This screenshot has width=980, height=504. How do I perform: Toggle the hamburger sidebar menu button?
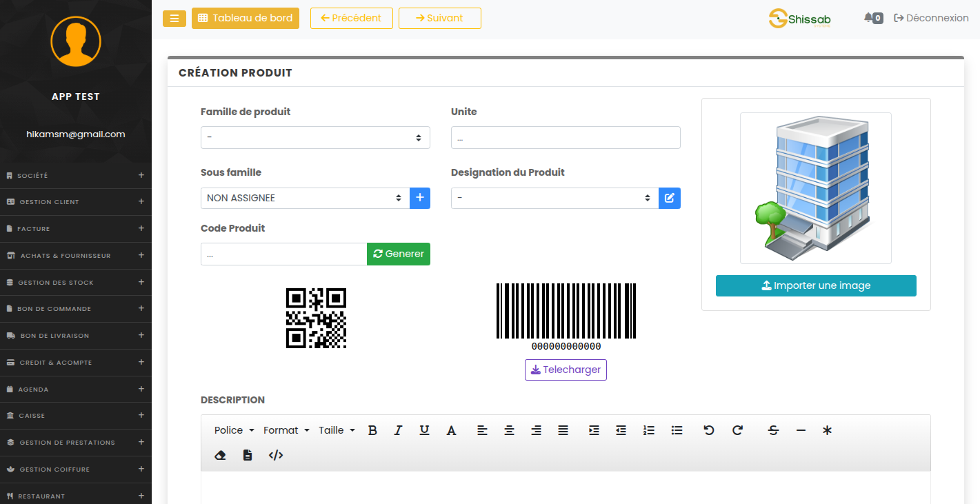174,19
